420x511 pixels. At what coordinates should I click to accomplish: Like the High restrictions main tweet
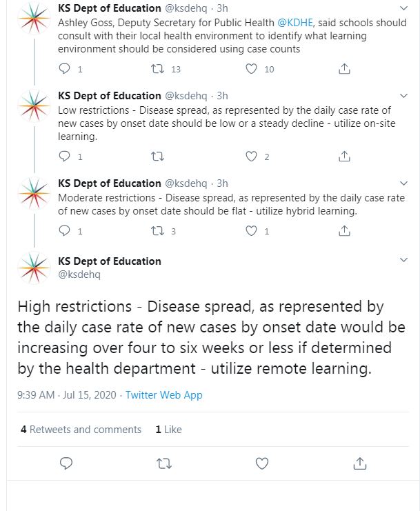(261, 462)
